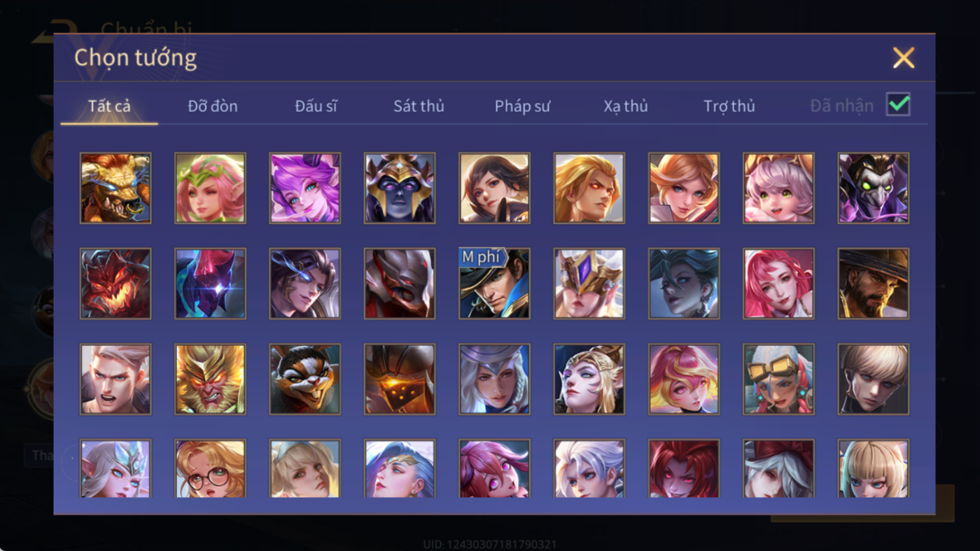Select the girl hero wearing round glasses
980x551 pixels.
[210, 468]
